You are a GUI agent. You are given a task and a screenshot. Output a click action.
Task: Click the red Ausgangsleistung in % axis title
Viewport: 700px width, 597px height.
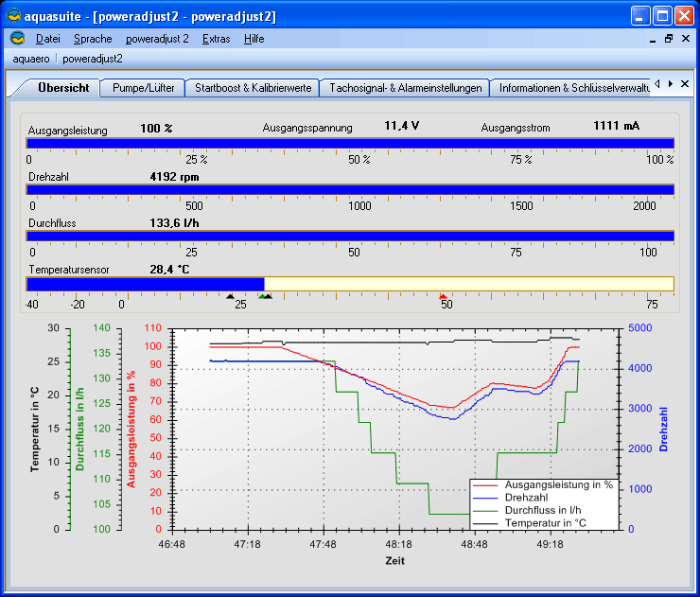point(131,430)
